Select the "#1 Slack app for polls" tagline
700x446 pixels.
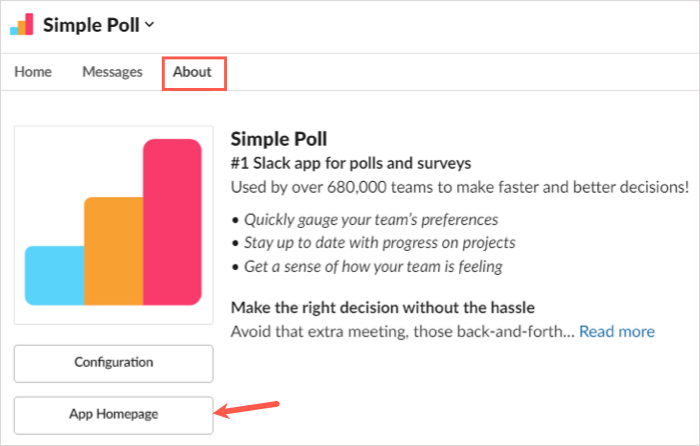(350, 162)
